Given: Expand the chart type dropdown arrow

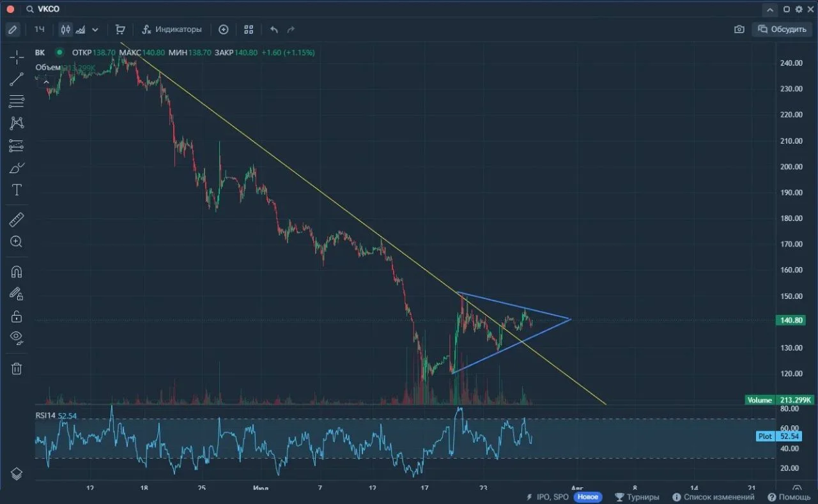Looking at the screenshot, I should [95, 29].
